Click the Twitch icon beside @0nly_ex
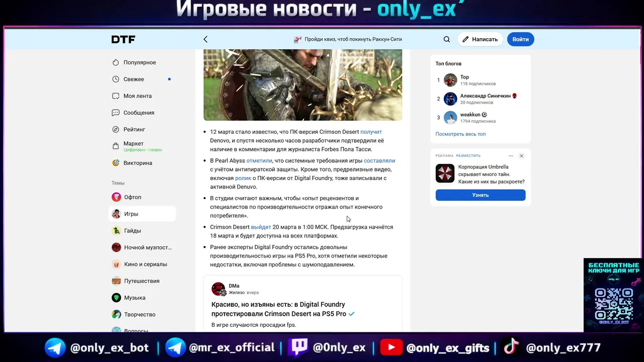Screen dimensions: 644x362 point(297,347)
